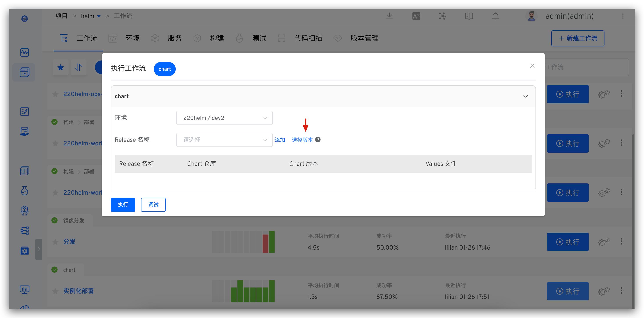This screenshot has width=644, height=318.
Task: Switch to the 环境 tab
Action: pos(132,38)
